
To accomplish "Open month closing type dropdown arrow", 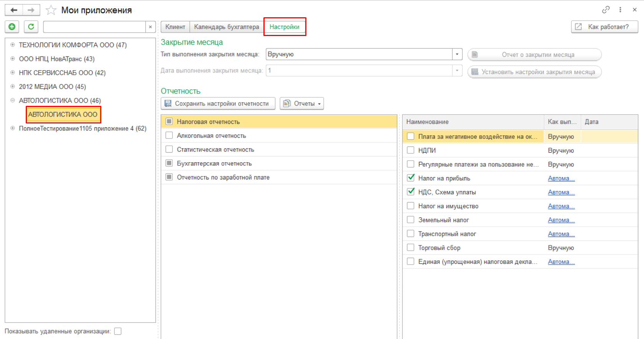I will click(457, 54).
